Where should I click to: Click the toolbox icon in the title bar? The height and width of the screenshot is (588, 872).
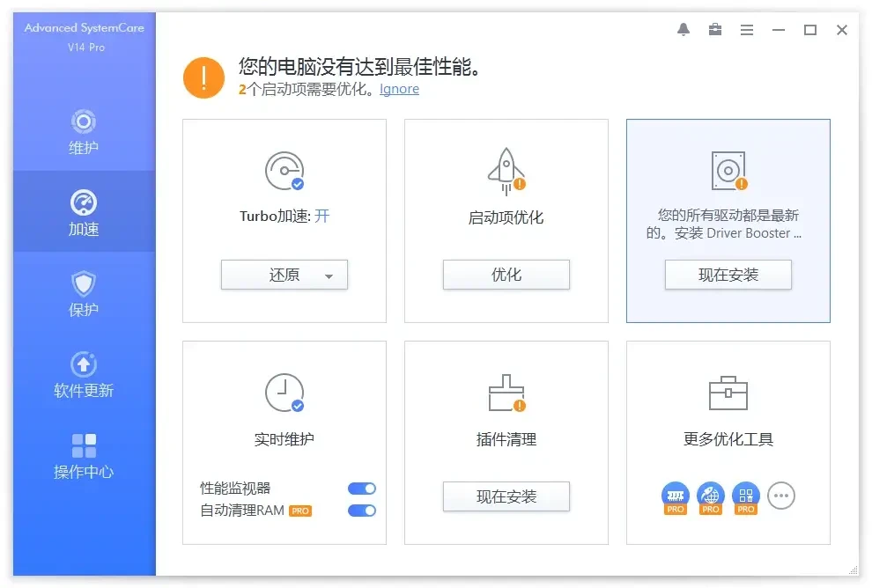(714, 29)
